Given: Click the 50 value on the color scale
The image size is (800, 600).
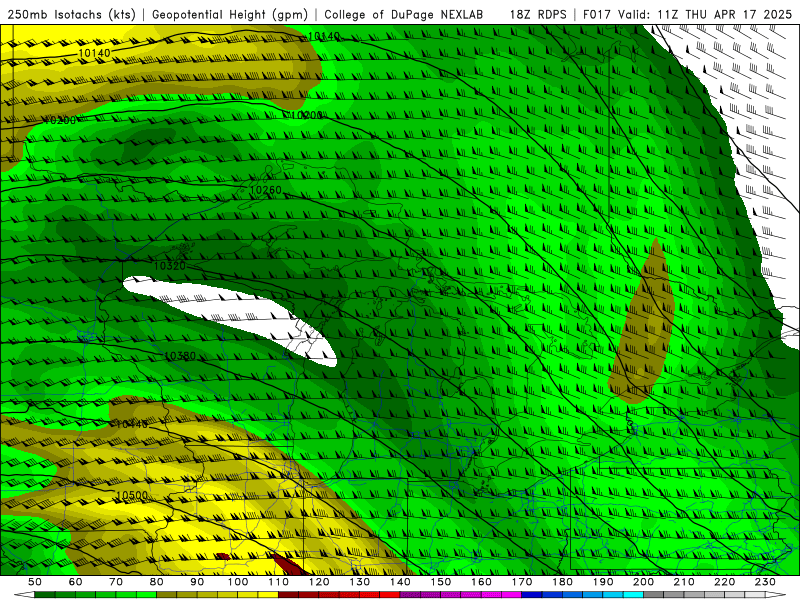Looking at the screenshot, I should (x=35, y=582).
